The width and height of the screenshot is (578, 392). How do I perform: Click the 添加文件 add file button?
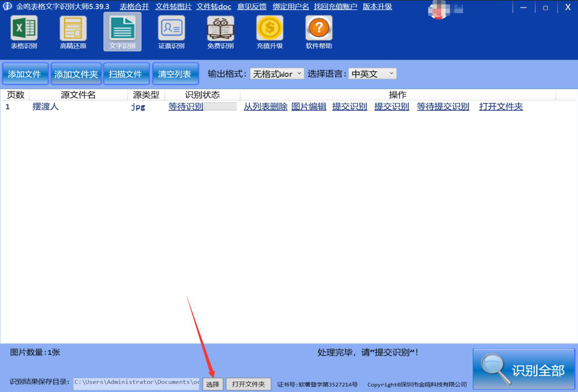point(25,73)
